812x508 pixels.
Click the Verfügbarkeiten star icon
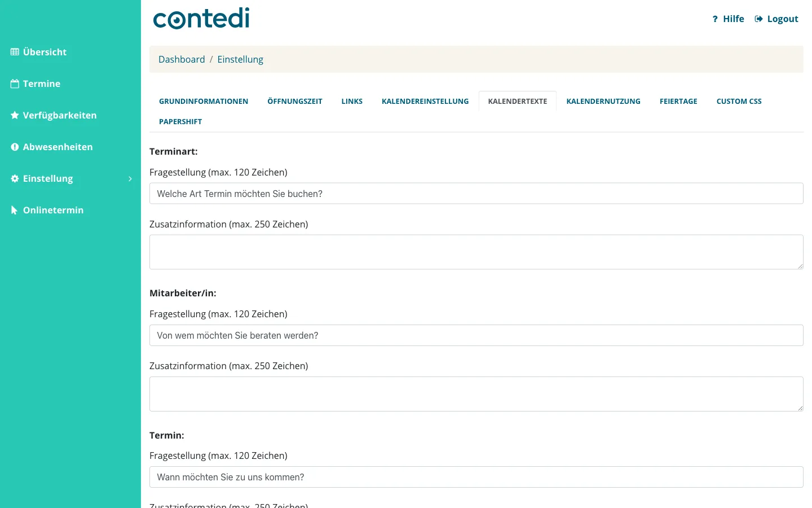point(15,115)
